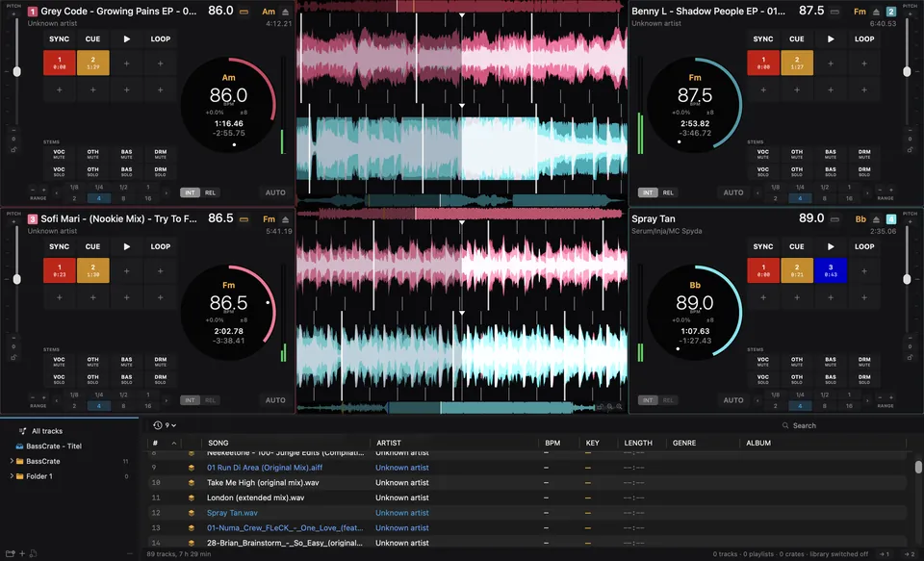924x561 pixels.
Task: Sort by BPM column header
Action: coord(552,444)
